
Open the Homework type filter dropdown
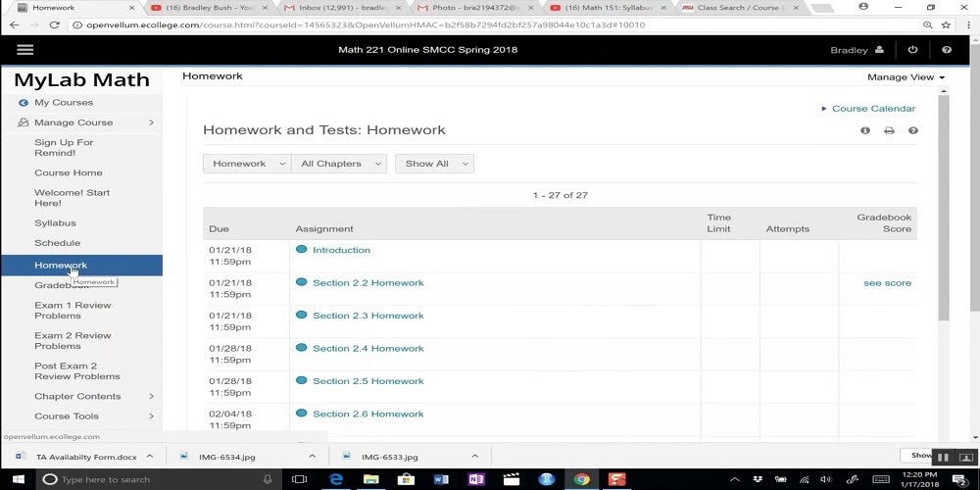point(246,164)
